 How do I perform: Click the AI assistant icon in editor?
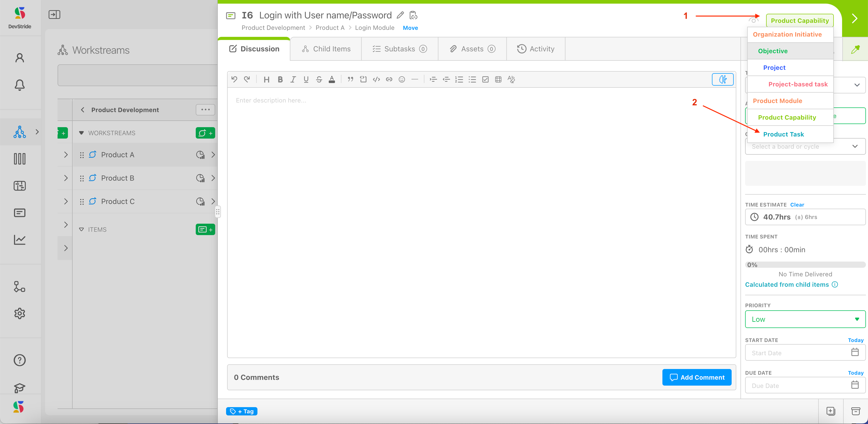click(723, 79)
